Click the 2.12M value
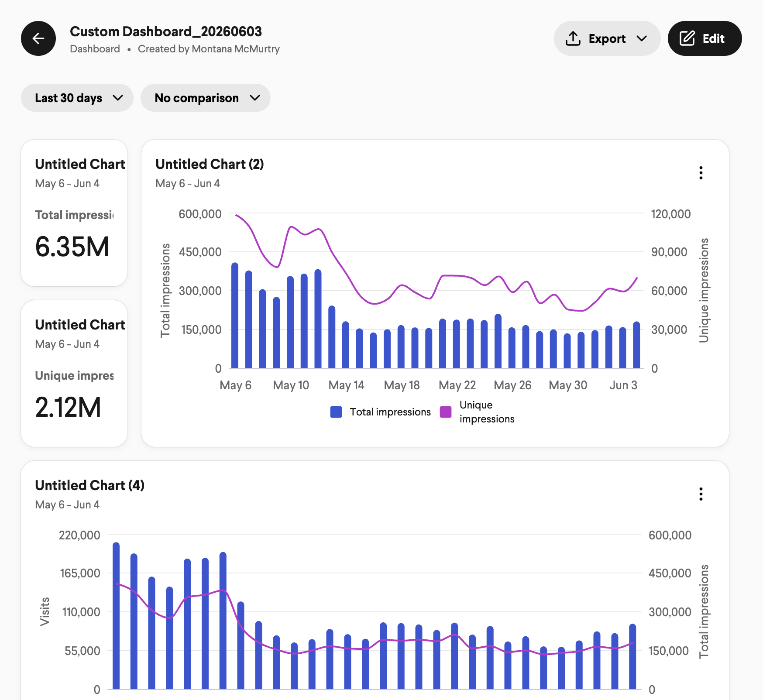Screen dimensions: 763x700 [x=68, y=407]
